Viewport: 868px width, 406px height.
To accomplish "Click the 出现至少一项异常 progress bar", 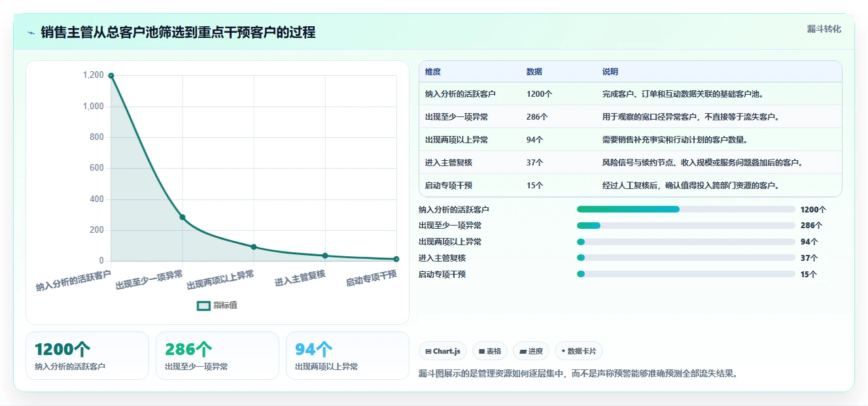I will (686, 226).
